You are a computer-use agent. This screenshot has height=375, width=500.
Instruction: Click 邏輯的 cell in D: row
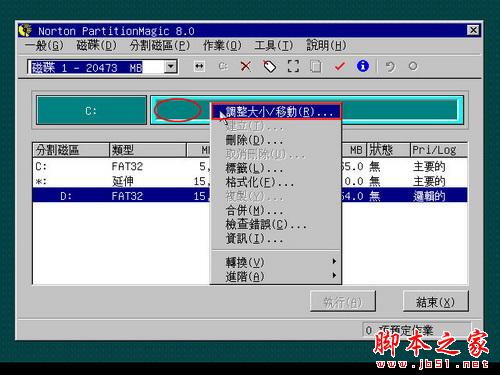click(x=429, y=196)
